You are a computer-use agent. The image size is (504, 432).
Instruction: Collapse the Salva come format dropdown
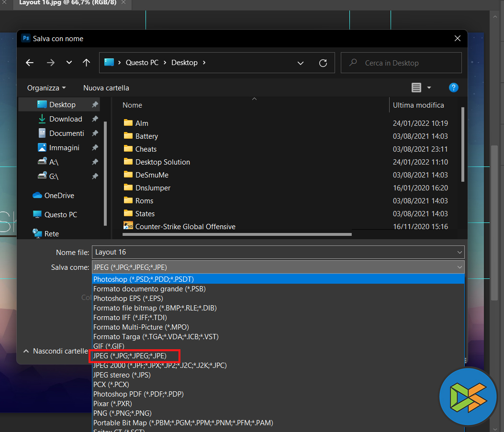pos(459,267)
